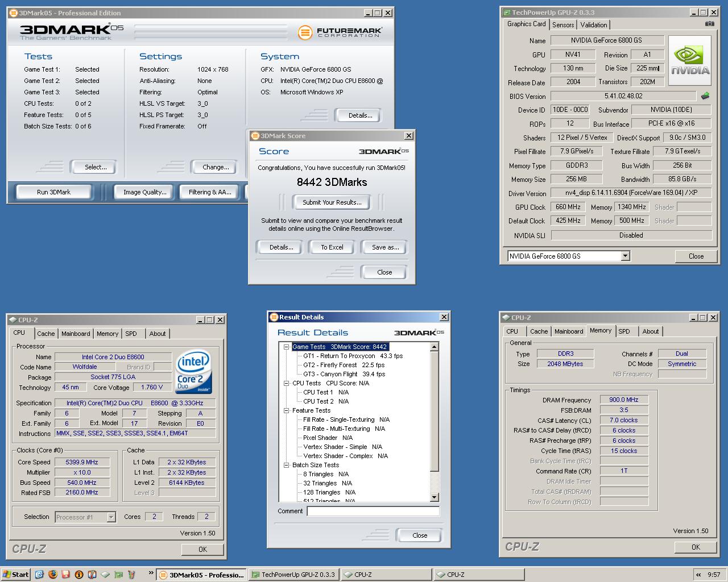Viewport: 728px width, 582px height.
Task: Open the Processor #1 selection dropdown
Action: click(111, 517)
